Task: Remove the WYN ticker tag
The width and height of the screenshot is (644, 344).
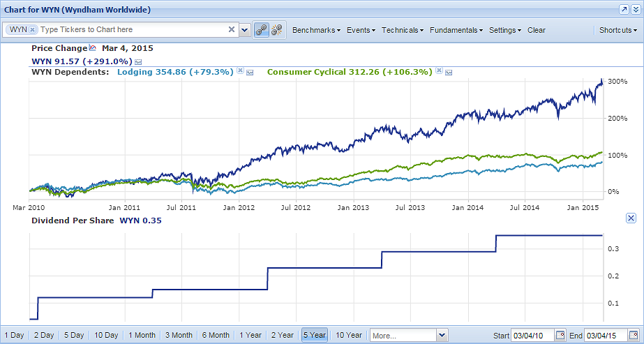Action: [33, 29]
